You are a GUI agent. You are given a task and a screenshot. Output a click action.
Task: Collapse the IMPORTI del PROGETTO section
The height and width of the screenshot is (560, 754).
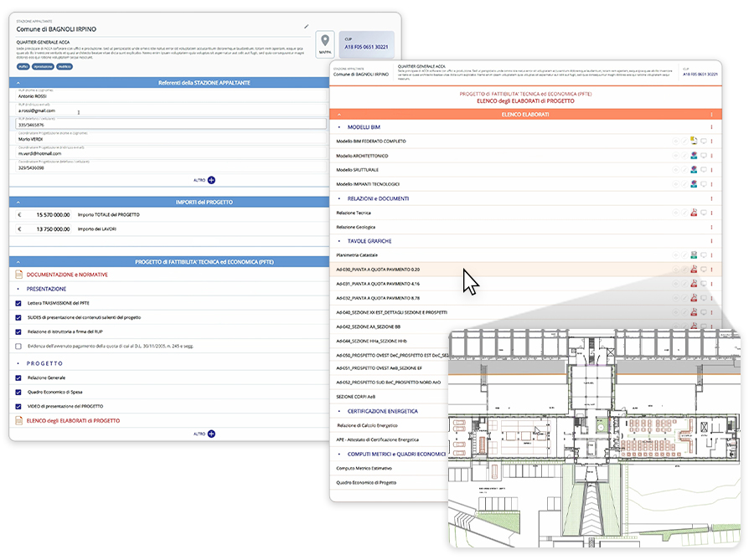coord(18,203)
